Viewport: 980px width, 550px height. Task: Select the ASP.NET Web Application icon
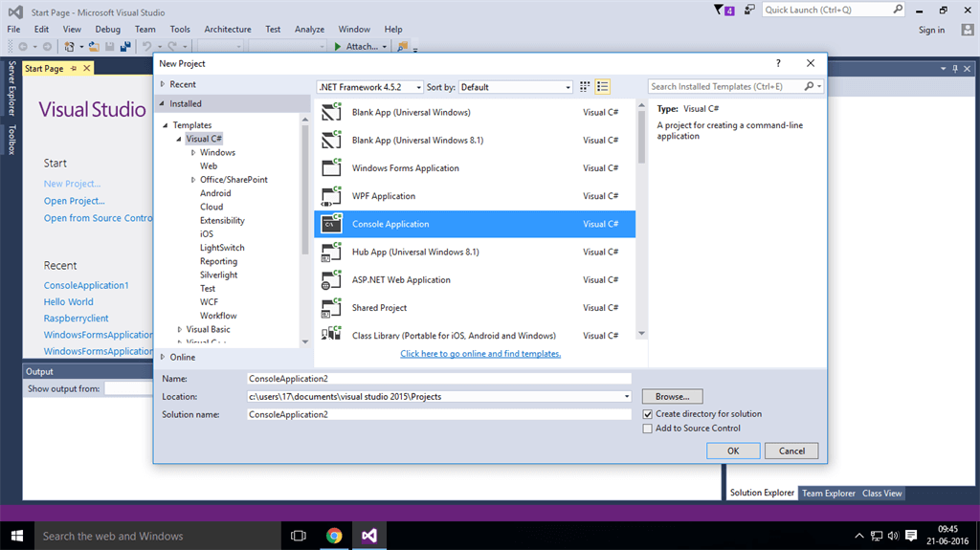point(332,280)
